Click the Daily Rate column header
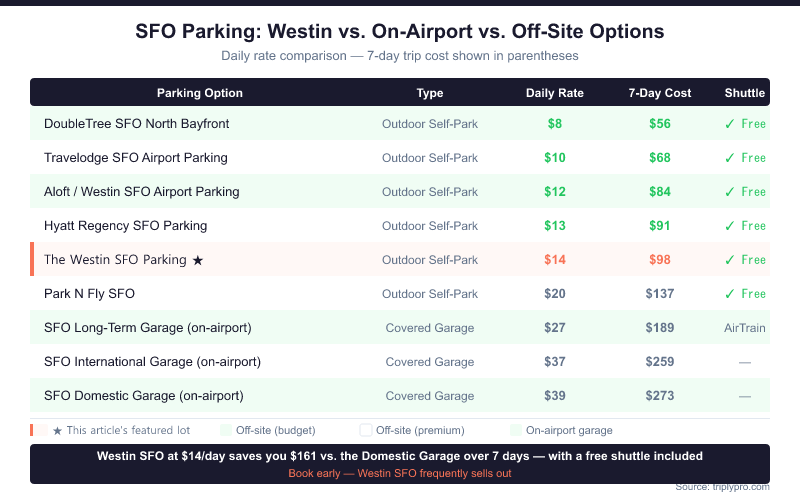This screenshot has width=800, height=500. click(555, 93)
